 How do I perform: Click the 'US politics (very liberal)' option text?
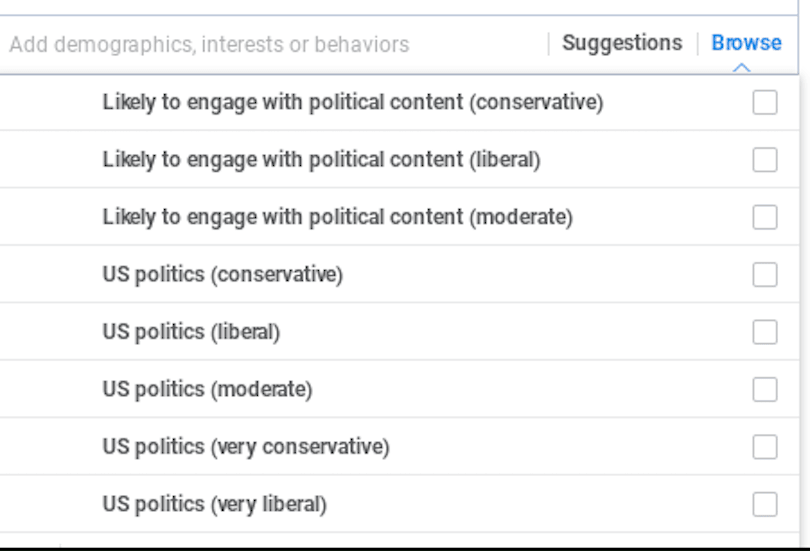(x=214, y=504)
